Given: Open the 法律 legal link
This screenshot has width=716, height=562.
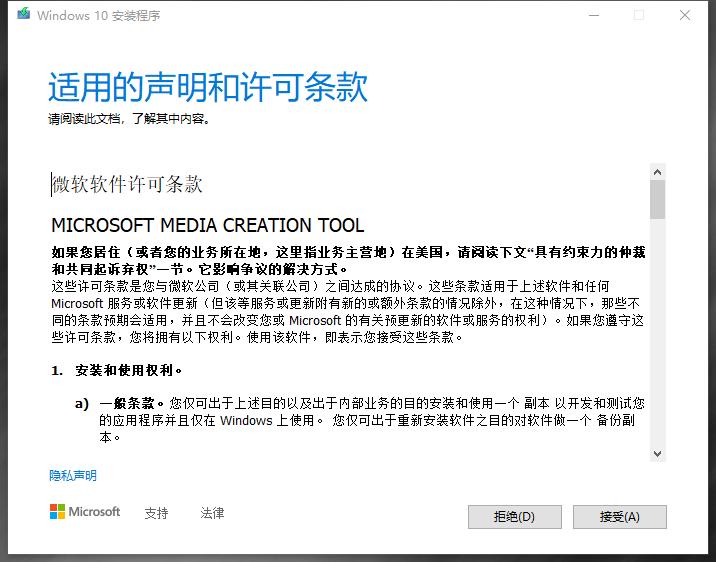Looking at the screenshot, I should click(x=212, y=513).
